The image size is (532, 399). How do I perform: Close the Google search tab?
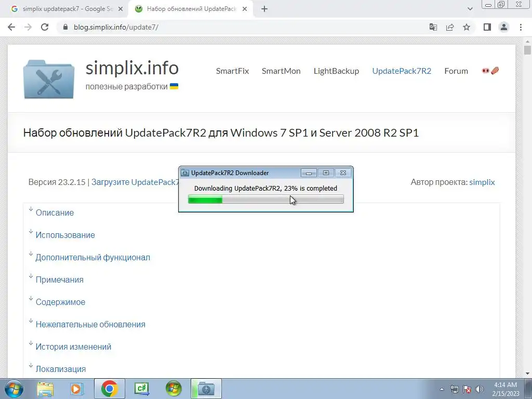pyautogui.click(x=121, y=9)
